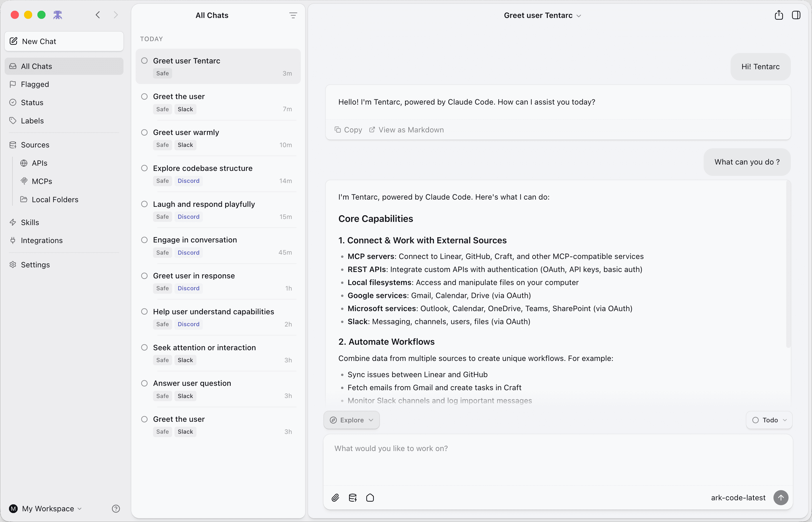Screen dimensions: 812x522
Task: Expand the Todo status dropdown
Action: click(x=769, y=420)
